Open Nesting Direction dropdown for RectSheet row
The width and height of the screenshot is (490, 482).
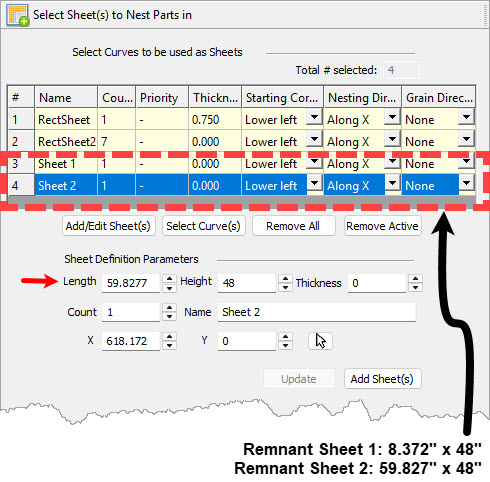(x=392, y=117)
